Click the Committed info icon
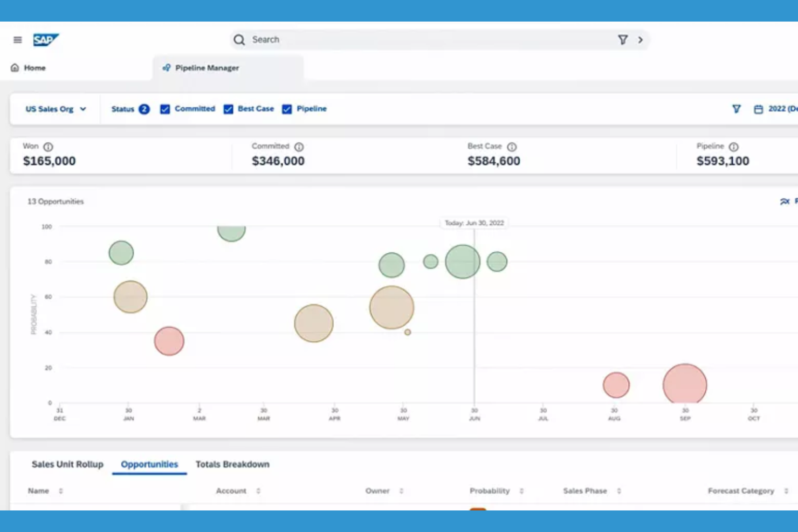Image resolution: width=798 pixels, height=532 pixels. 300,146
